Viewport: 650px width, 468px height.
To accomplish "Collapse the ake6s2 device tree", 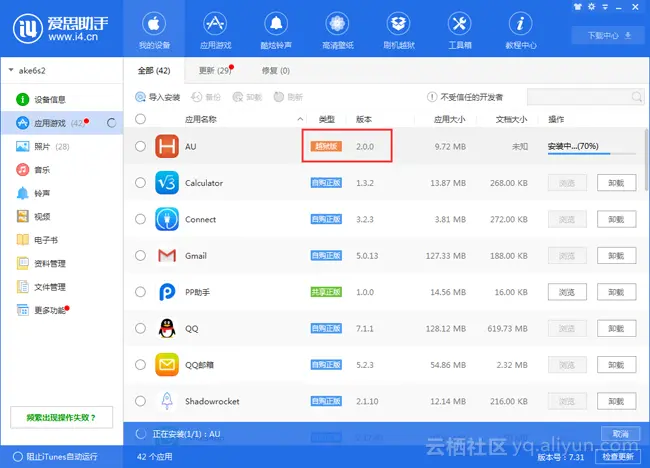I will pos(11,70).
